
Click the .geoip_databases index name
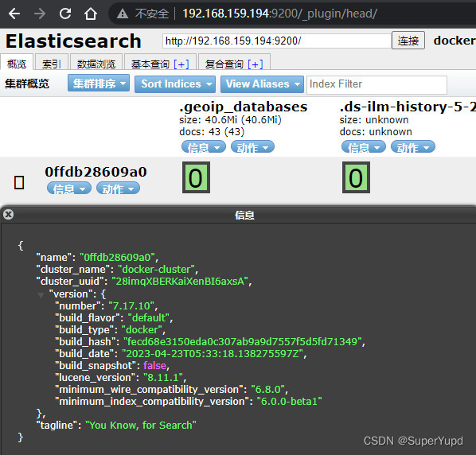(243, 107)
